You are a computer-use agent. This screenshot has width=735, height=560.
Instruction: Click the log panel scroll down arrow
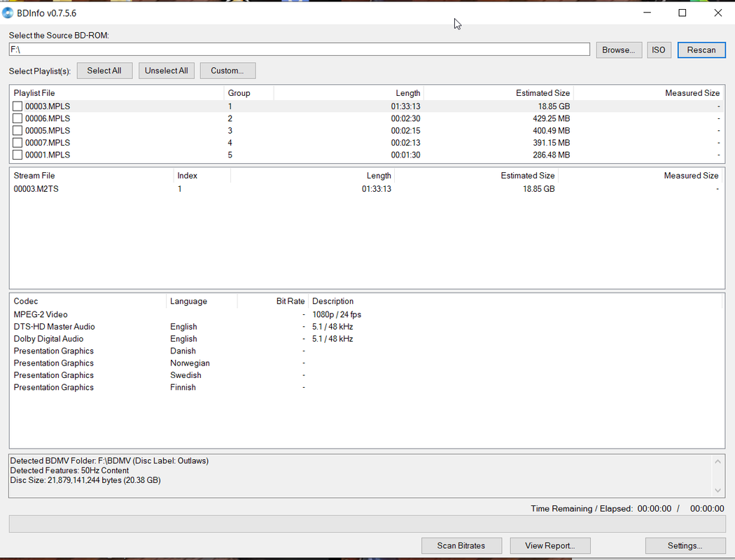pyautogui.click(x=717, y=490)
